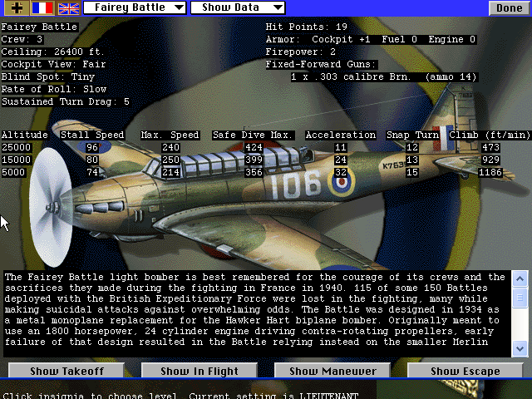Open the Fairey Battle aircraft dropdown

pos(135,7)
